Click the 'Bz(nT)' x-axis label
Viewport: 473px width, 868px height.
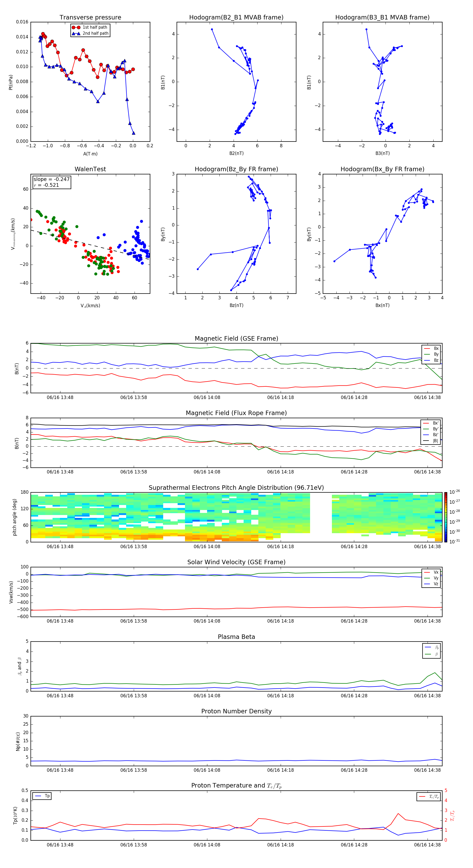point(236,305)
